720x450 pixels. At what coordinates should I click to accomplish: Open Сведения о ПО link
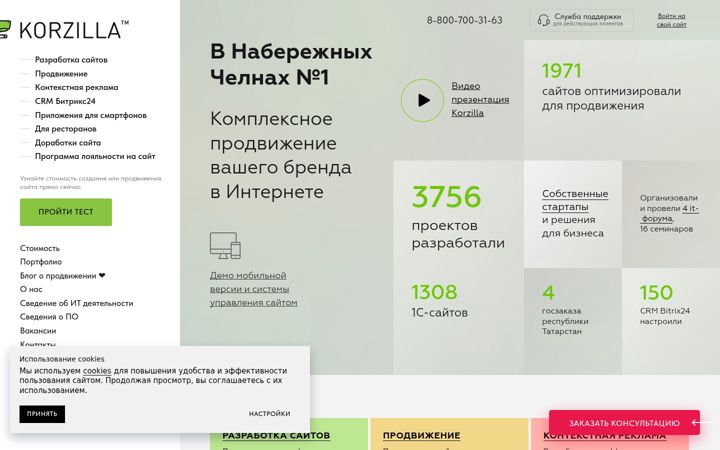click(49, 316)
